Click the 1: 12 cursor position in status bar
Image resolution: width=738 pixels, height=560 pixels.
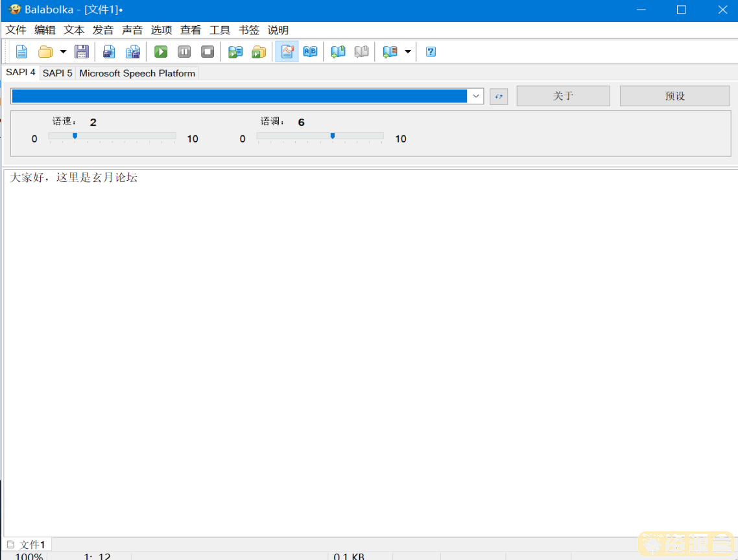[x=97, y=556]
